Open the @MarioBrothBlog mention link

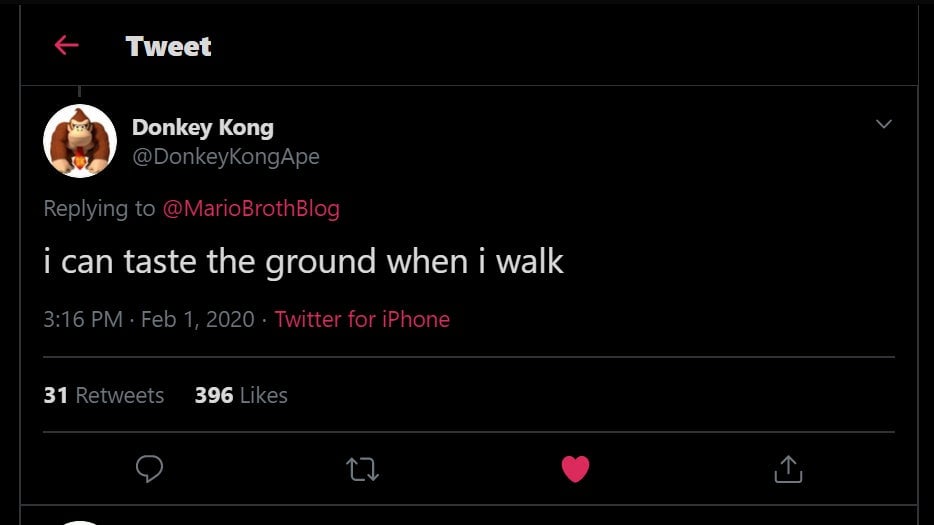(x=250, y=208)
